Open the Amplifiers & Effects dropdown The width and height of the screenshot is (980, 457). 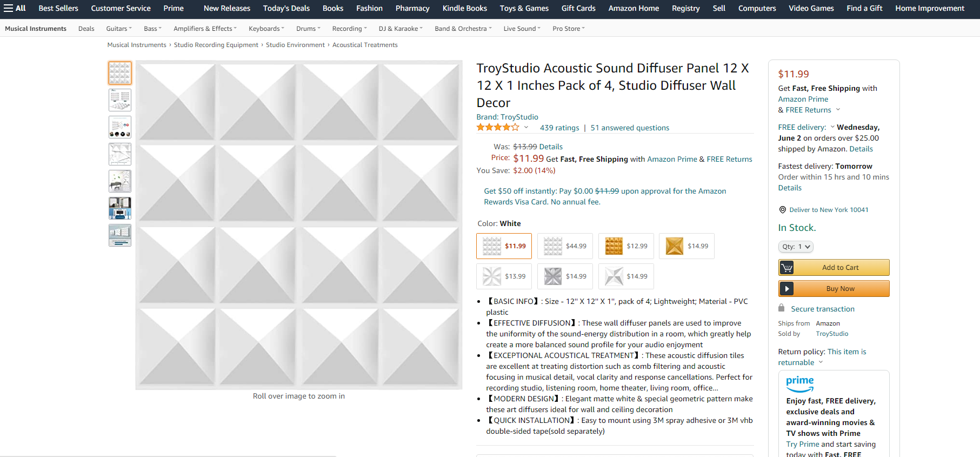click(205, 29)
